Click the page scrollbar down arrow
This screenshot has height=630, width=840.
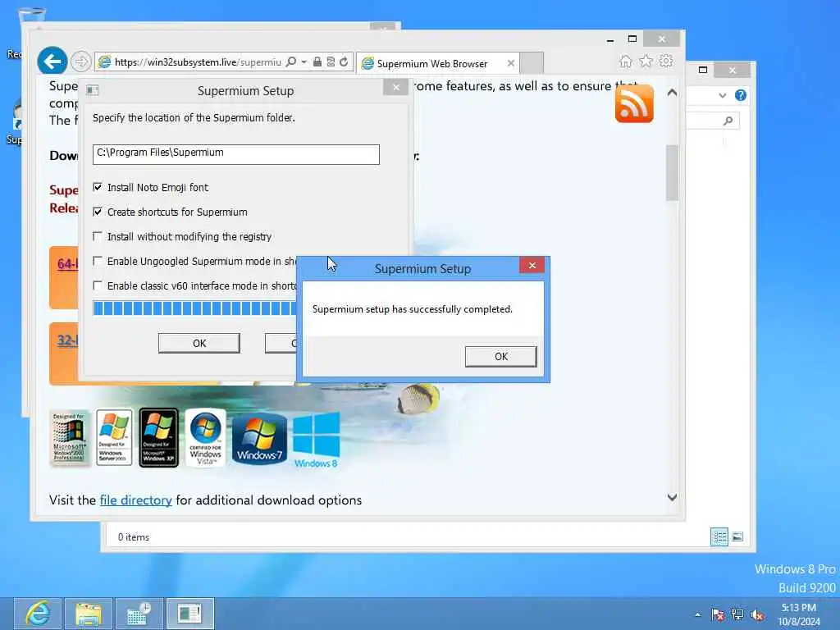(x=673, y=497)
